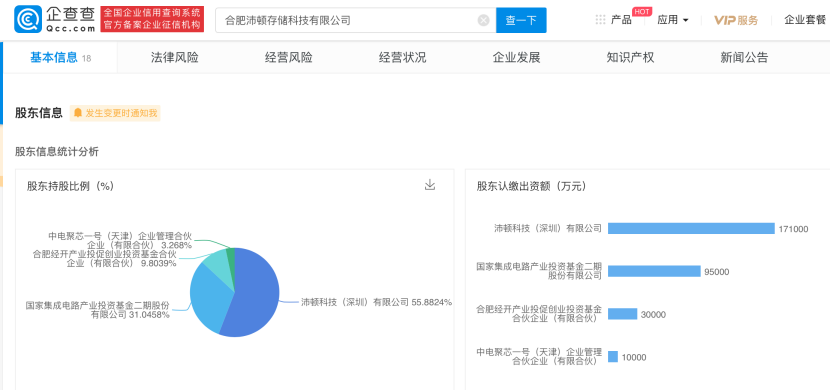Focus the company name search field
This screenshot has width=832, height=390.
[348, 21]
